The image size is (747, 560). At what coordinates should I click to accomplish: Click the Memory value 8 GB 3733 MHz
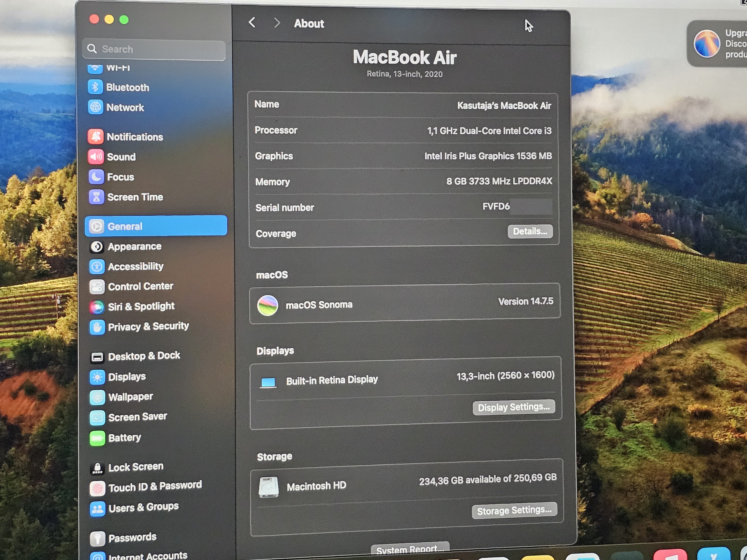point(499,181)
